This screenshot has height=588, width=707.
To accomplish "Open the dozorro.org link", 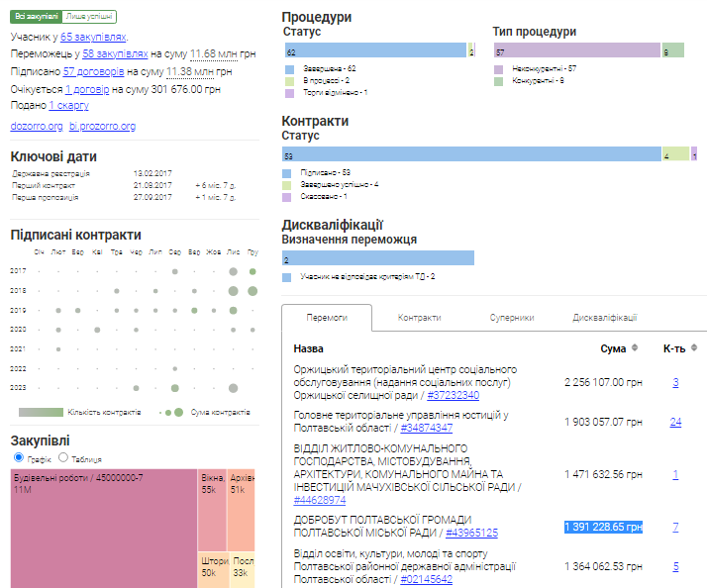I will (37, 127).
